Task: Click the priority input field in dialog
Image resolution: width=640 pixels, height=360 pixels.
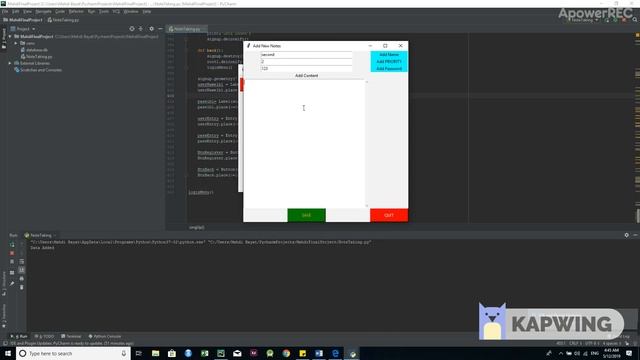Action: pyautogui.click(x=306, y=62)
